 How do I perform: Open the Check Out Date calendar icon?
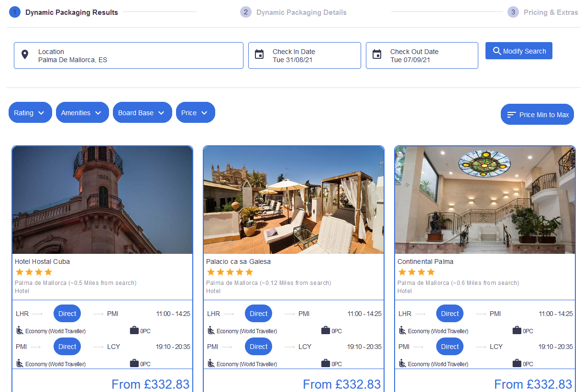377,55
